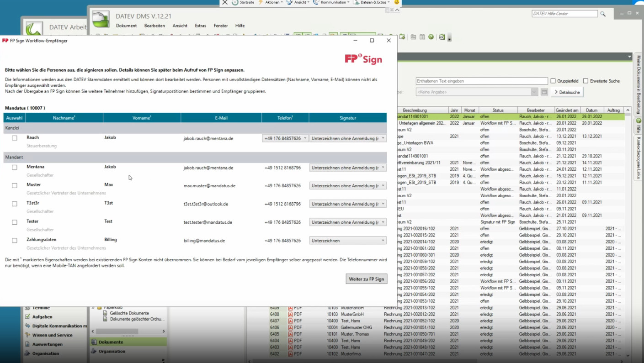644x363 pixels.
Task: Click the DATEV Hilfe-Center search field
Action: pyautogui.click(x=564, y=14)
